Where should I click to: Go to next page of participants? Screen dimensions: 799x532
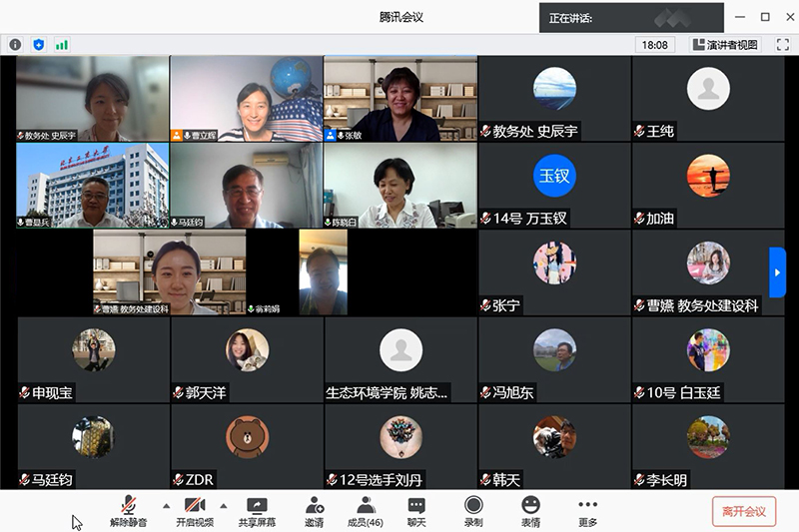coord(777,271)
